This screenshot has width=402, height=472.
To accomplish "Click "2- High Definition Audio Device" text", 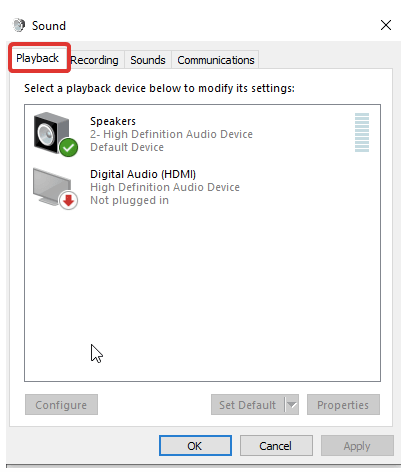I will coord(171,134).
